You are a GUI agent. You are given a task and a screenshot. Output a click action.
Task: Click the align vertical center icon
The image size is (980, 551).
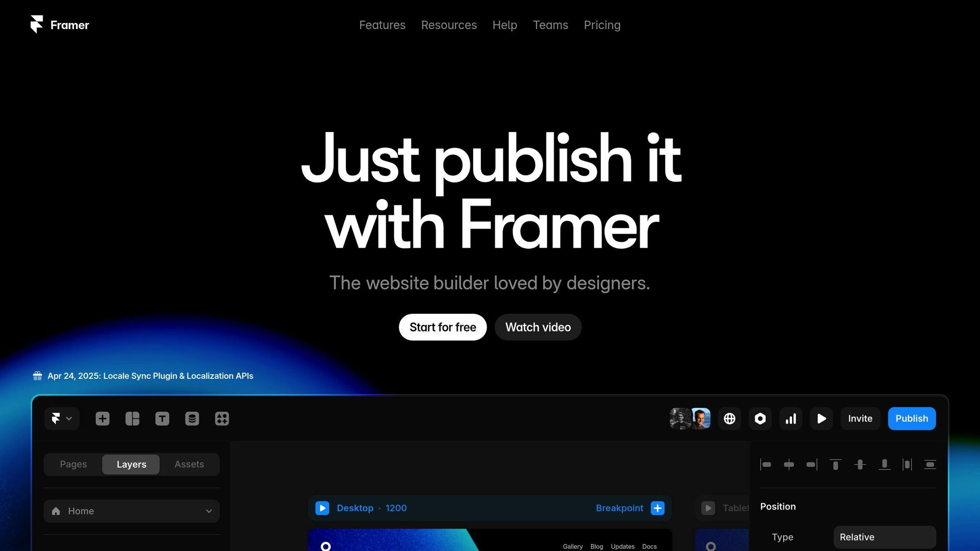click(860, 464)
